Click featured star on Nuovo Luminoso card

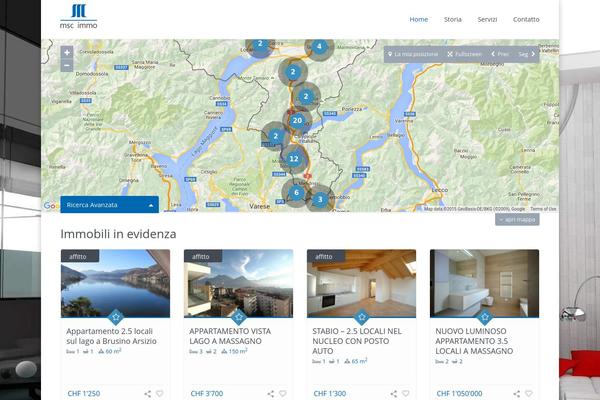pyautogui.click(x=485, y=317)
